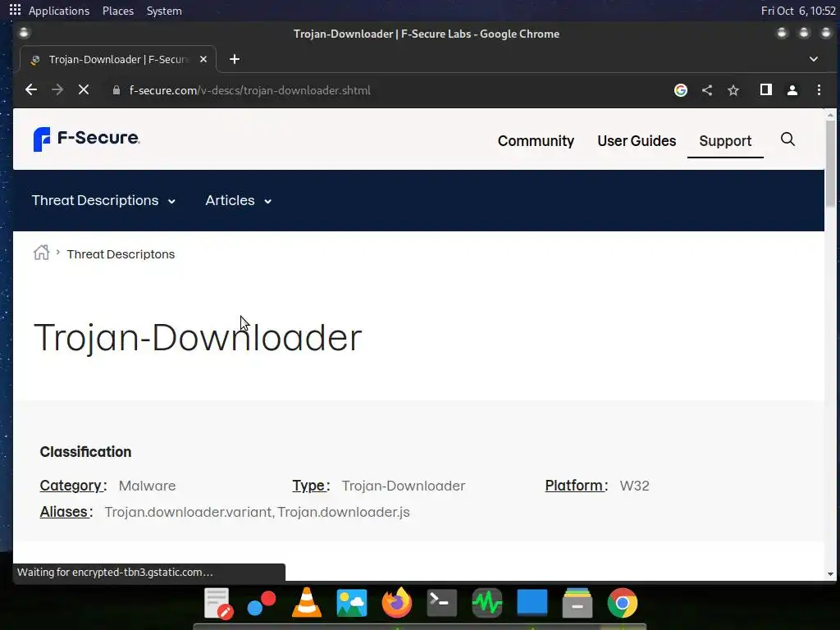Bookmark this tab with the star

(733, 90)
